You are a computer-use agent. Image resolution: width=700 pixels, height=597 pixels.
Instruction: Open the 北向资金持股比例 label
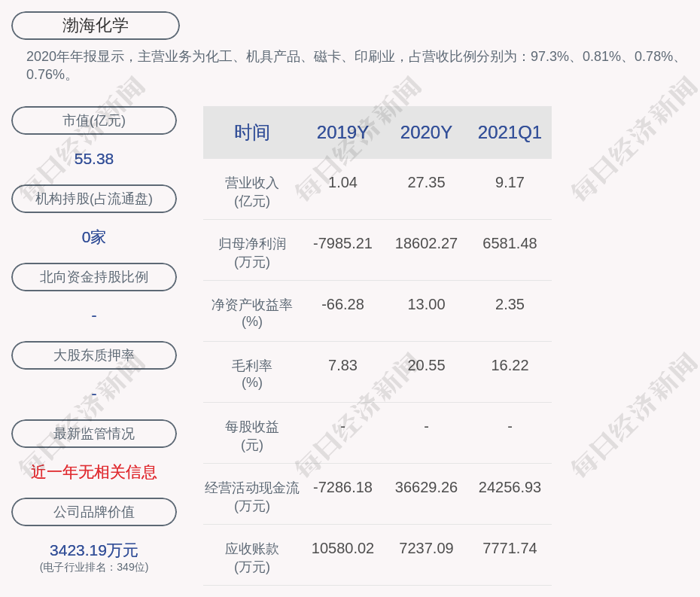tap(94, 277)
